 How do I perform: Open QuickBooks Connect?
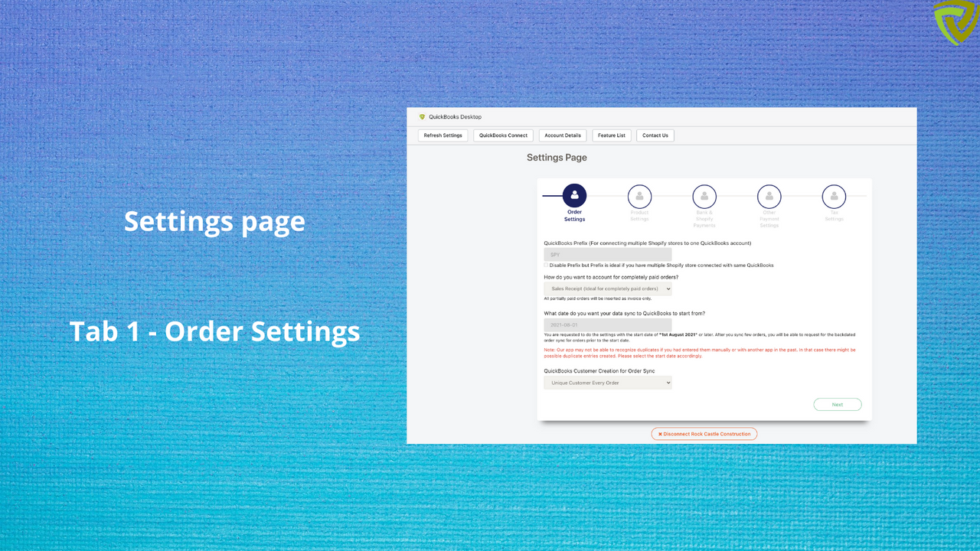coord(504,135)
